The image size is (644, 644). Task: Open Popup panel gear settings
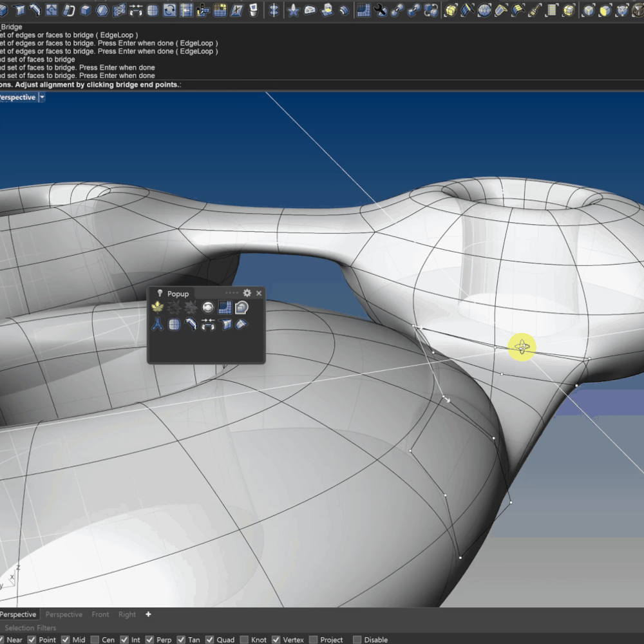coord(247,293)
